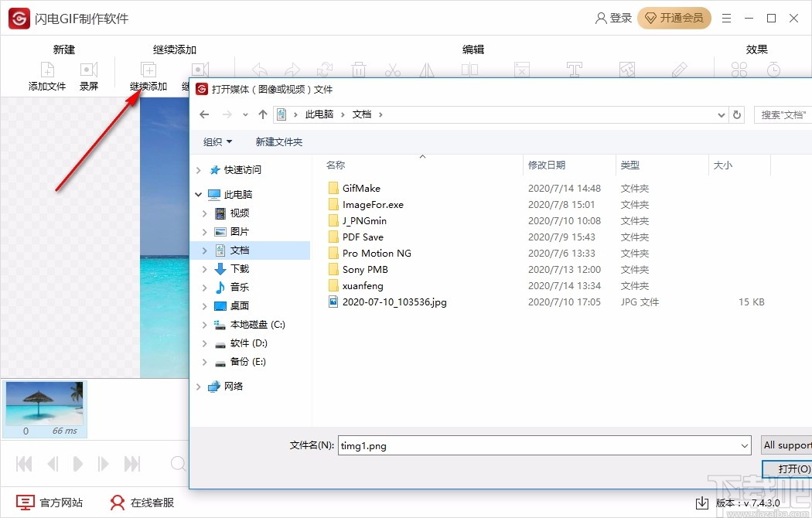Click the 登录 login user icon
The height and width of the screenshot is (518, 812).
pos(601,18)
